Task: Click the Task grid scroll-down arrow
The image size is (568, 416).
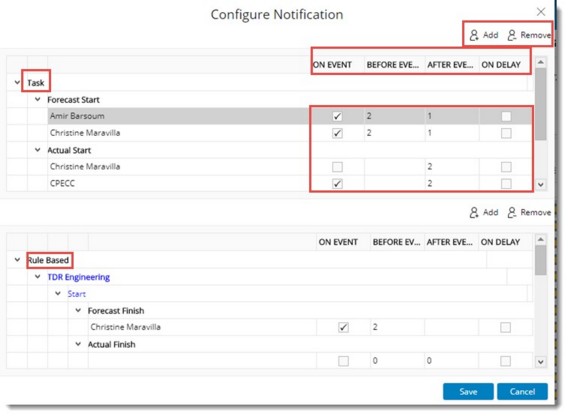Action: pyautogui.click(x=540, y=184)
